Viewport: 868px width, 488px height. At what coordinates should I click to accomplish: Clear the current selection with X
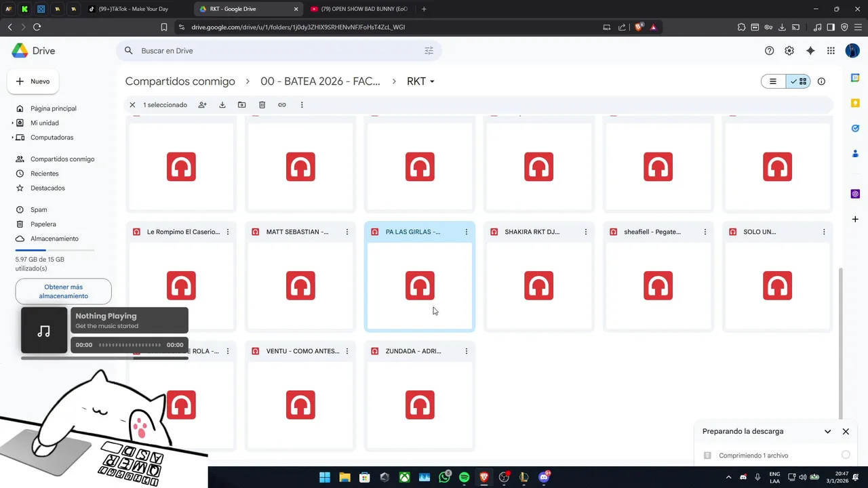132,105
